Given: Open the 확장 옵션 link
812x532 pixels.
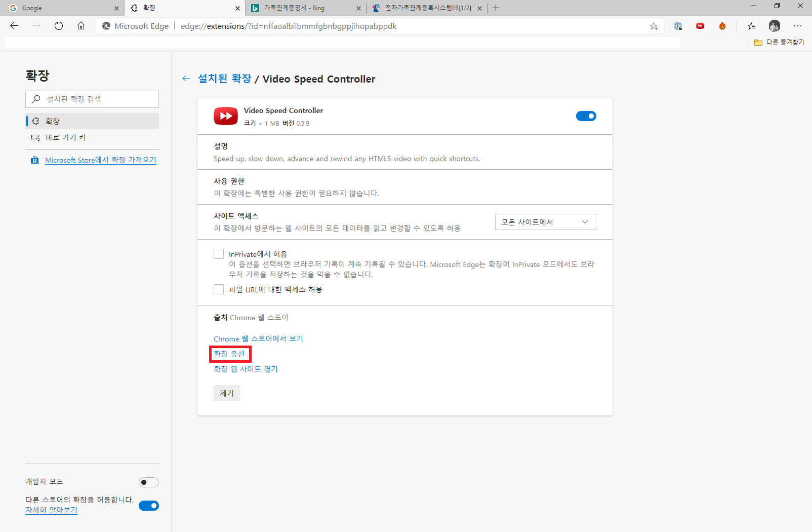Looking at the screenshot, I should (229, 354).
